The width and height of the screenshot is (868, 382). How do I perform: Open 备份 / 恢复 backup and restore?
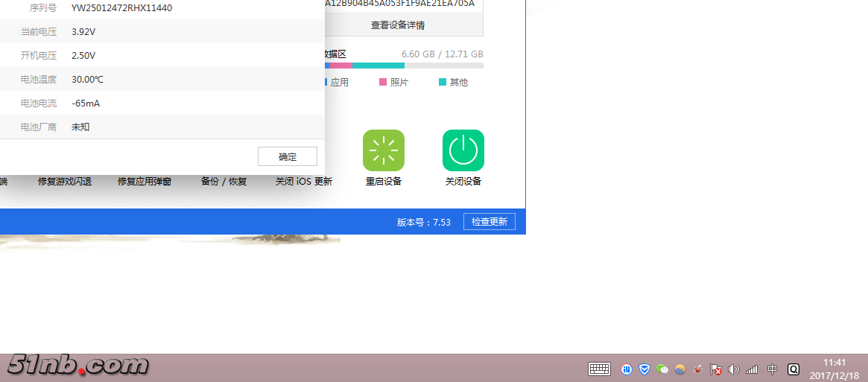(224, 181)
